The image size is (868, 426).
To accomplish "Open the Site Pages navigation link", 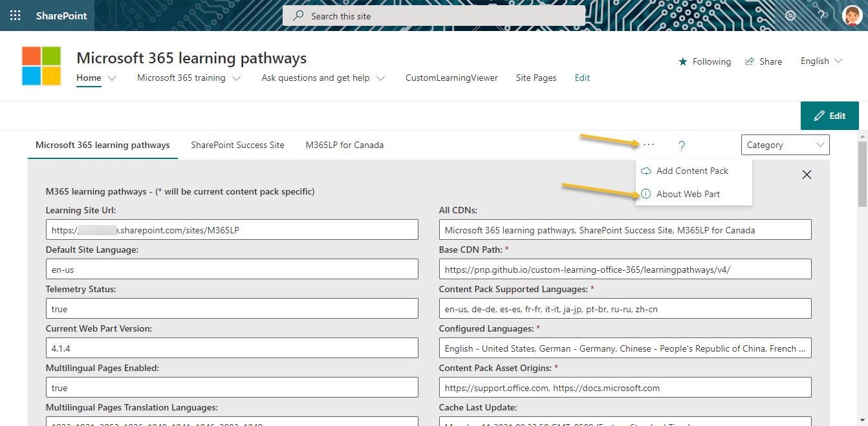I will 536,78.
